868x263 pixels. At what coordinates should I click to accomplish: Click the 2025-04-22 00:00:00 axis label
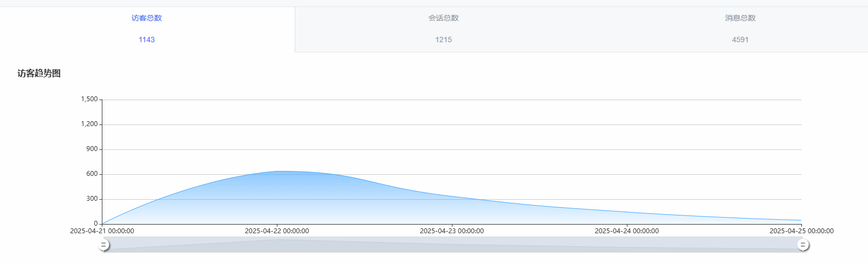coord(277,231)
